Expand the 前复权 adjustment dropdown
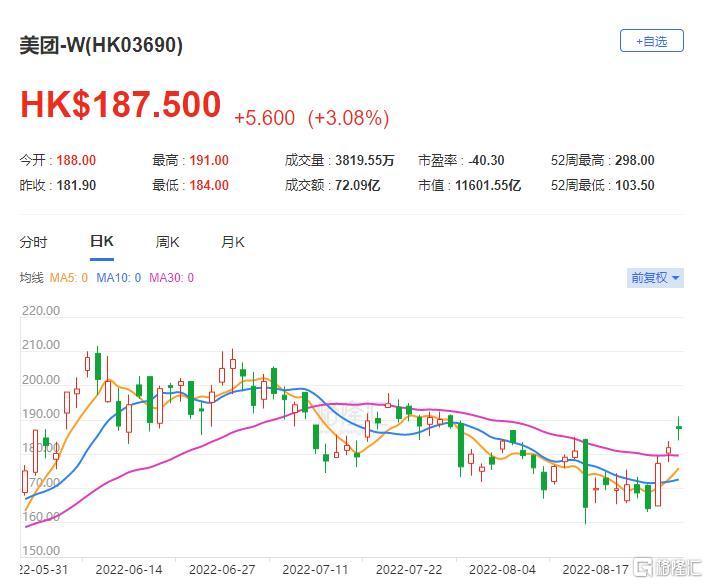 [x=655, y=277]
